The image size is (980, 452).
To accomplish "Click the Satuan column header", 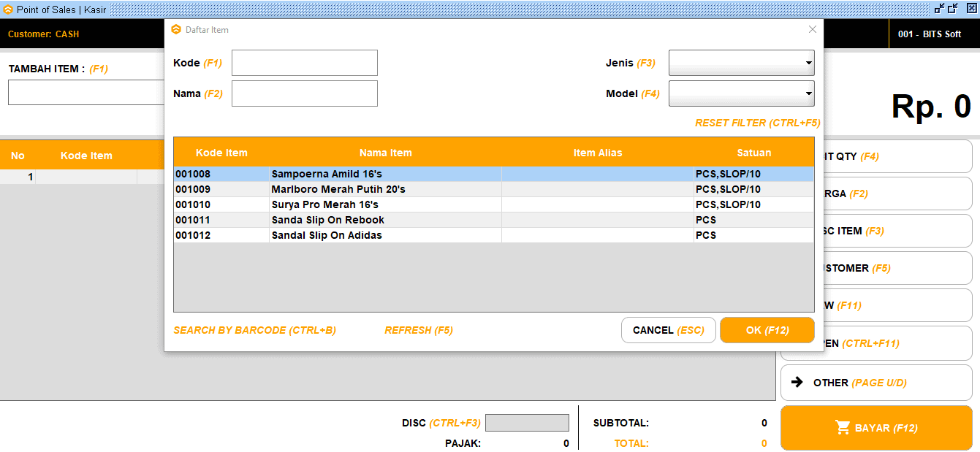I will pos(753,153).
